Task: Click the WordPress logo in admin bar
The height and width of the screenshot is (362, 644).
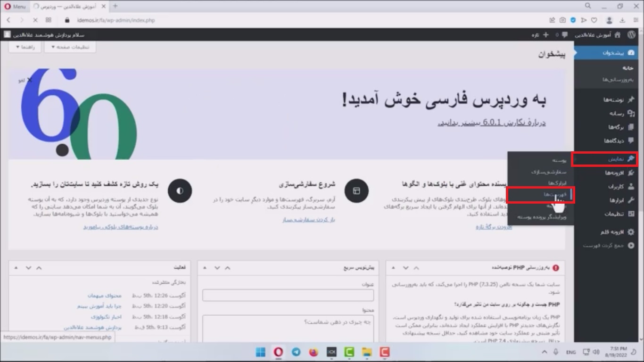Action: click(631, 35)
